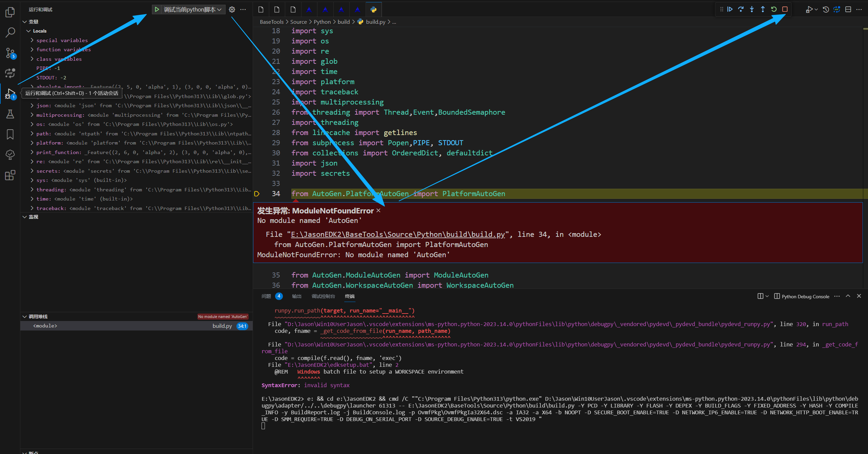The height and width of the screenshot is (454, 868).
Task: Open file history timeline icon
Action: pos(826,10)
